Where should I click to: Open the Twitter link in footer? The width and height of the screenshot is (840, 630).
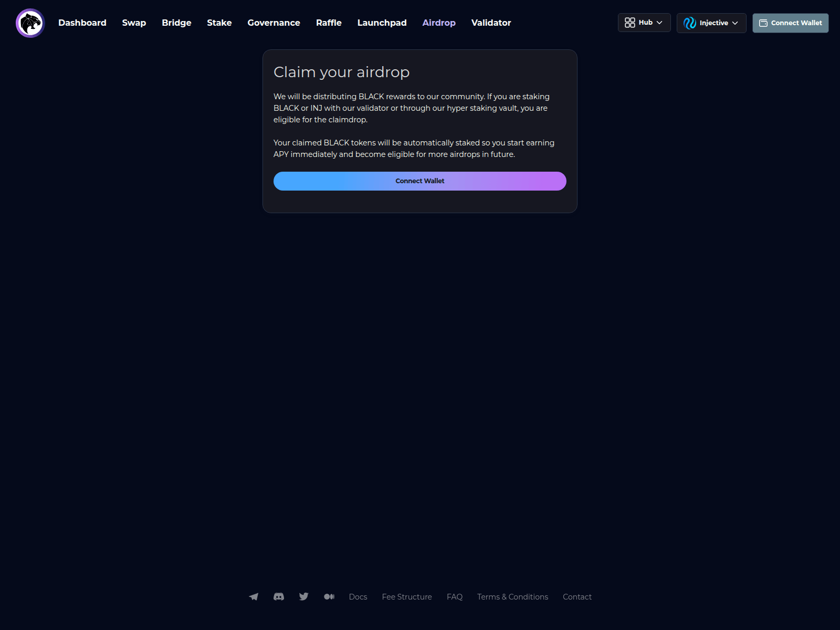[x=304, y=597]
